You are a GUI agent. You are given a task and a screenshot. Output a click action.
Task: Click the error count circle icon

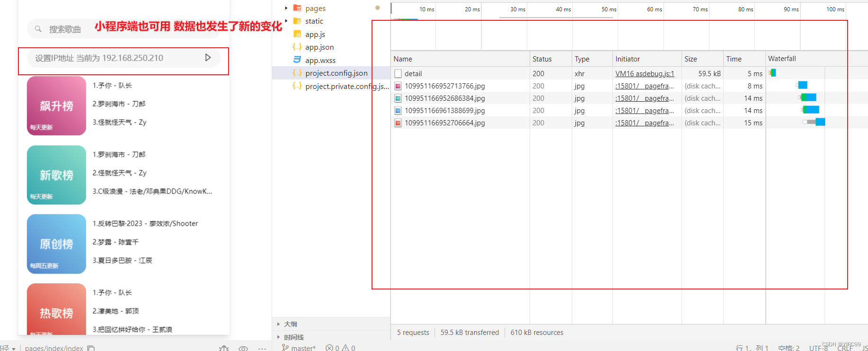point(329,348)
